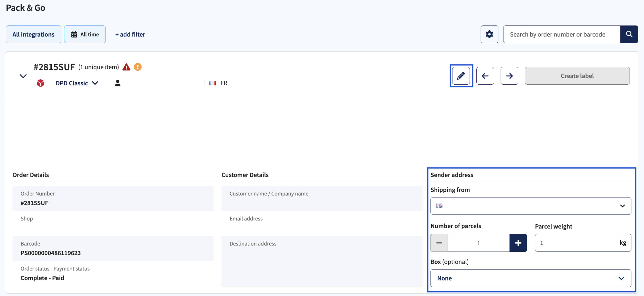
Task: Click the French flag icon
Action: pos(212,83)
